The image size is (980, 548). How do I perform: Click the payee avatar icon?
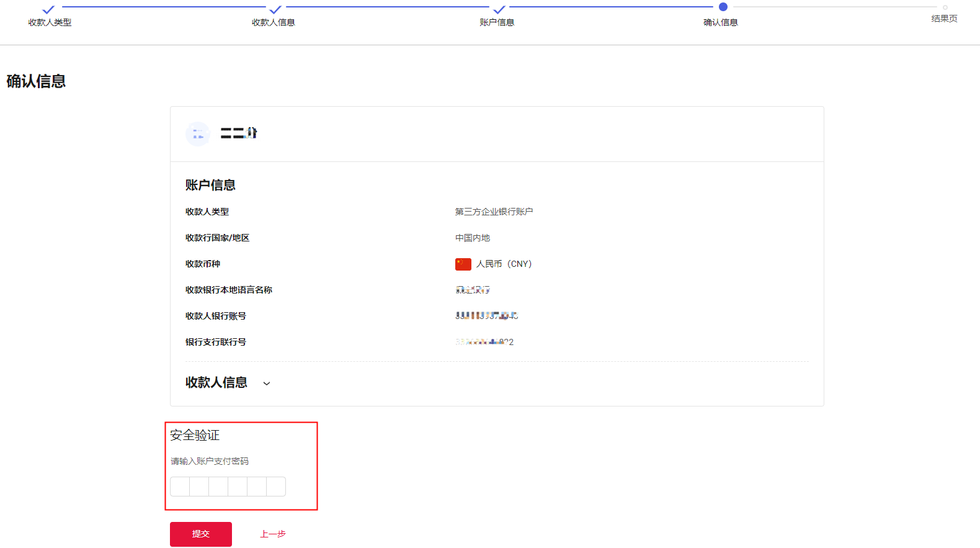[198, 133]
